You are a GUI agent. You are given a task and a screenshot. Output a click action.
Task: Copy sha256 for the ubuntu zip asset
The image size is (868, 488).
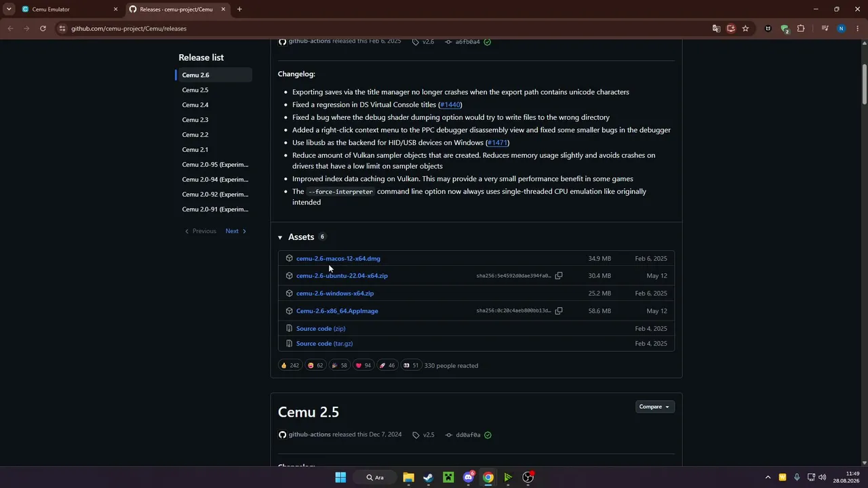(x=559, y=276)
